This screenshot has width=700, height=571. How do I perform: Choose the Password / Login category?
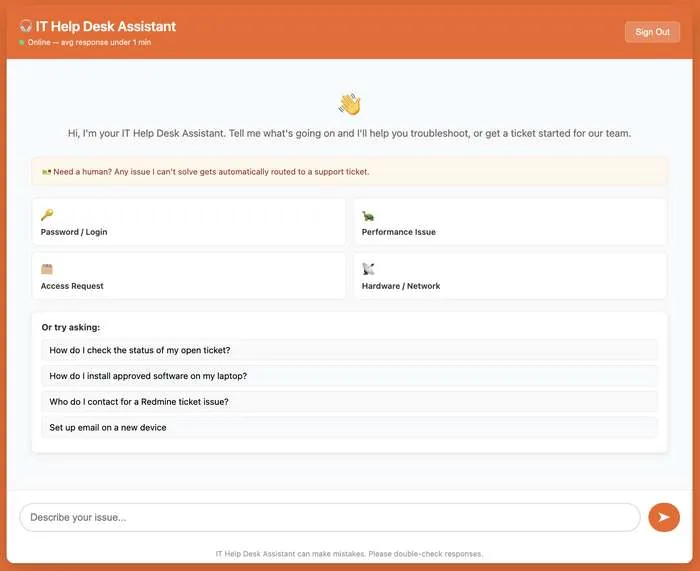click(188, 222)
